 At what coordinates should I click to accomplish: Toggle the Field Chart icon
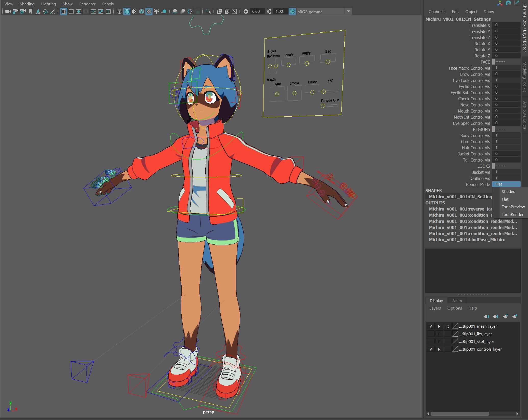pyautogui.click(x=93, y=11)
